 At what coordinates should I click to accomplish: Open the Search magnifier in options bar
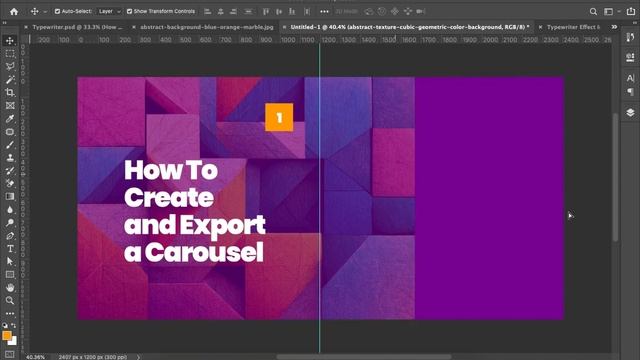593,11
